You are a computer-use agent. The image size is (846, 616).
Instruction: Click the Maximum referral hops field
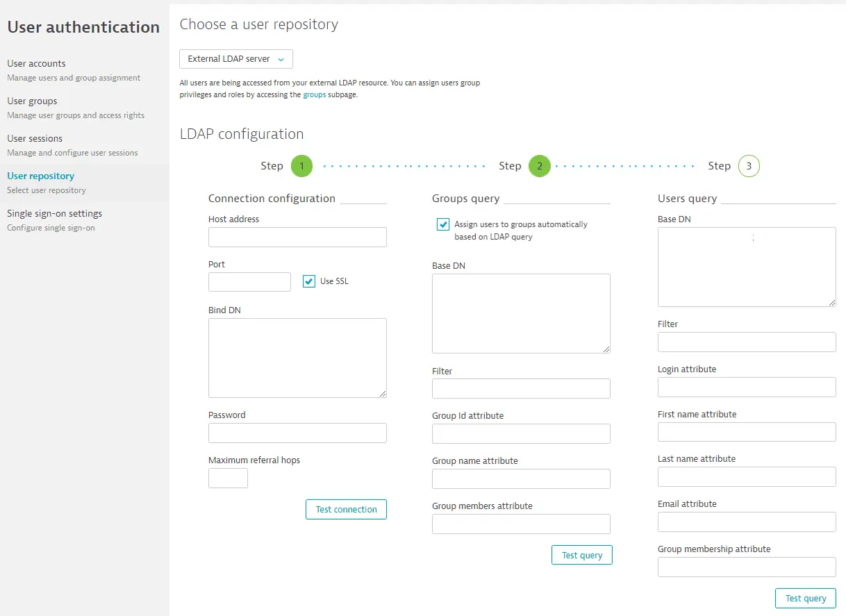pos(228,478)
